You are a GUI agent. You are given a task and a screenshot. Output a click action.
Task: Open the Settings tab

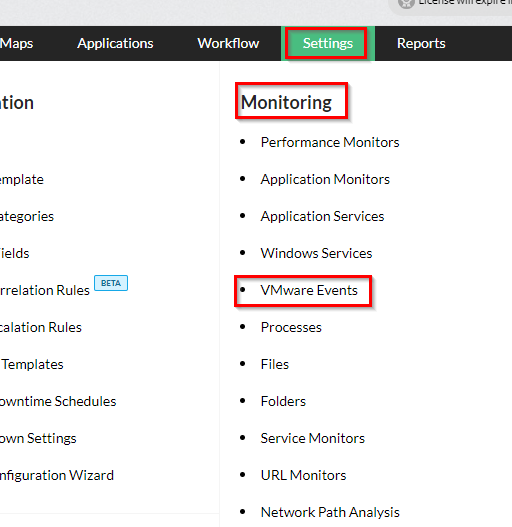(x=328, y=43)
